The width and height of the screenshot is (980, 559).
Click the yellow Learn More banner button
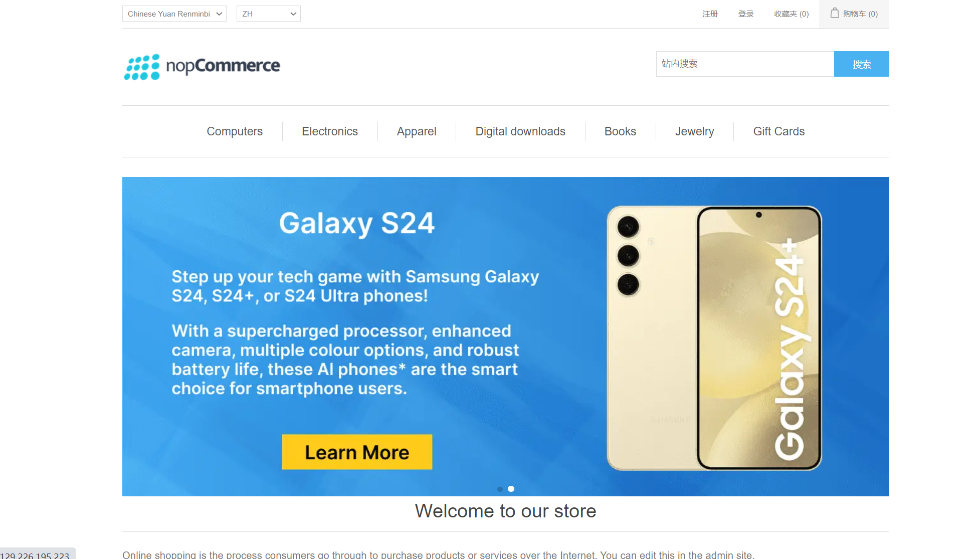pos(357,452)
